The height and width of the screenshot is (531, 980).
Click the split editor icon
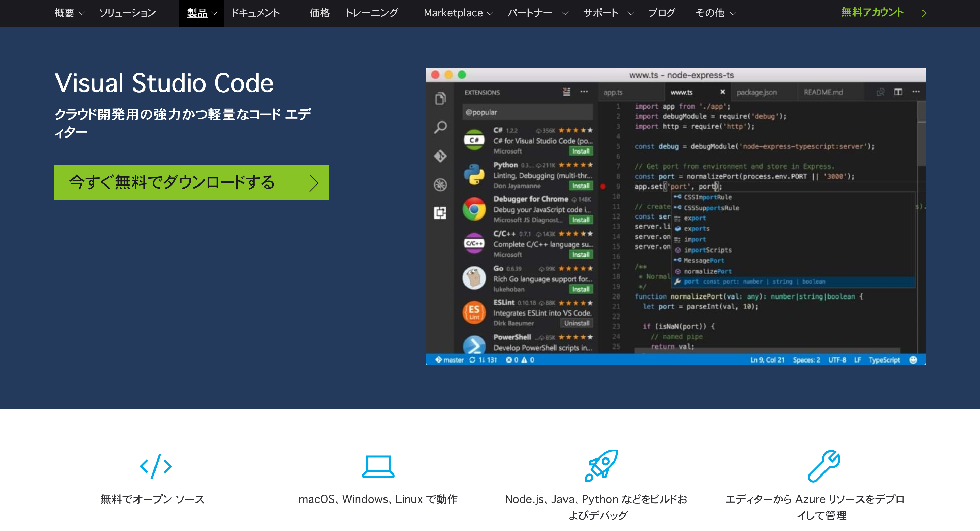point(898,92)
